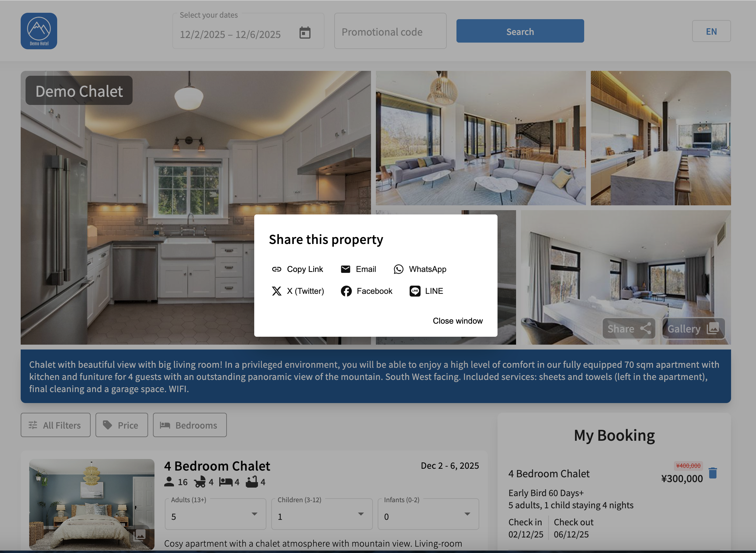
Task: Click the Demo Hotel logo
Action: pos(39,31)
